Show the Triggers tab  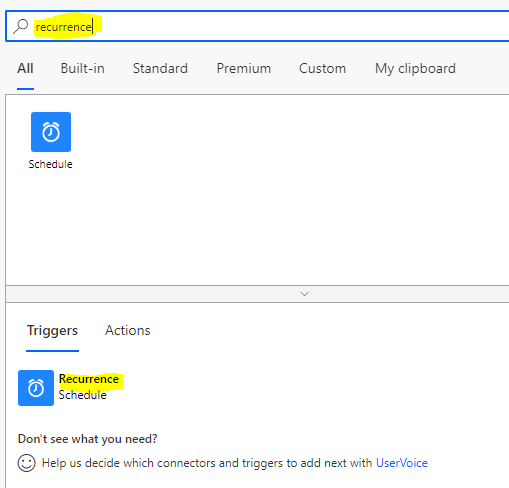pos(52,331)
